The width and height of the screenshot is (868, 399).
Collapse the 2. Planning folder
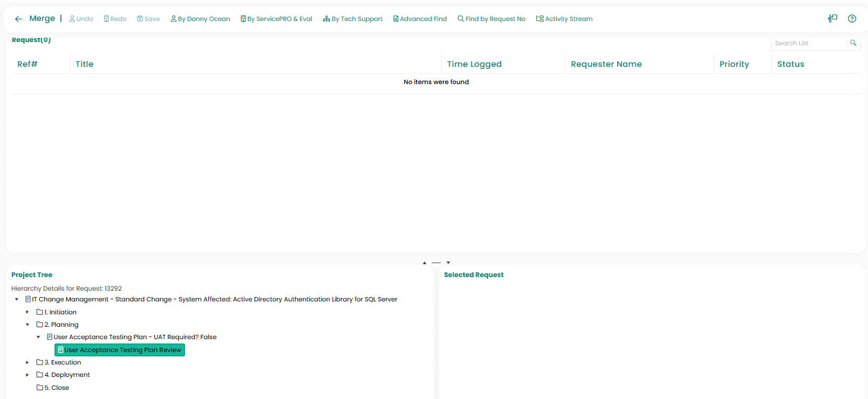pyautogui.click(x=28, y=325)
